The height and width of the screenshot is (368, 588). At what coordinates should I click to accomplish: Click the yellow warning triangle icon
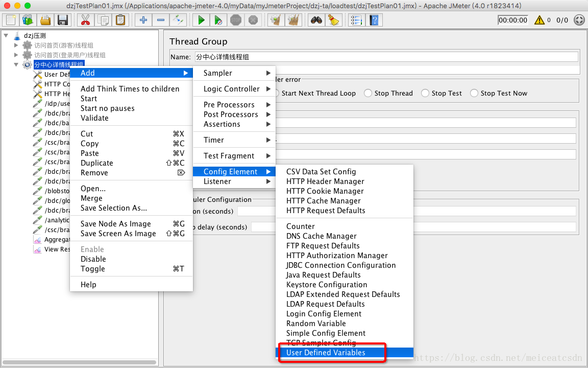click(539, 20)
